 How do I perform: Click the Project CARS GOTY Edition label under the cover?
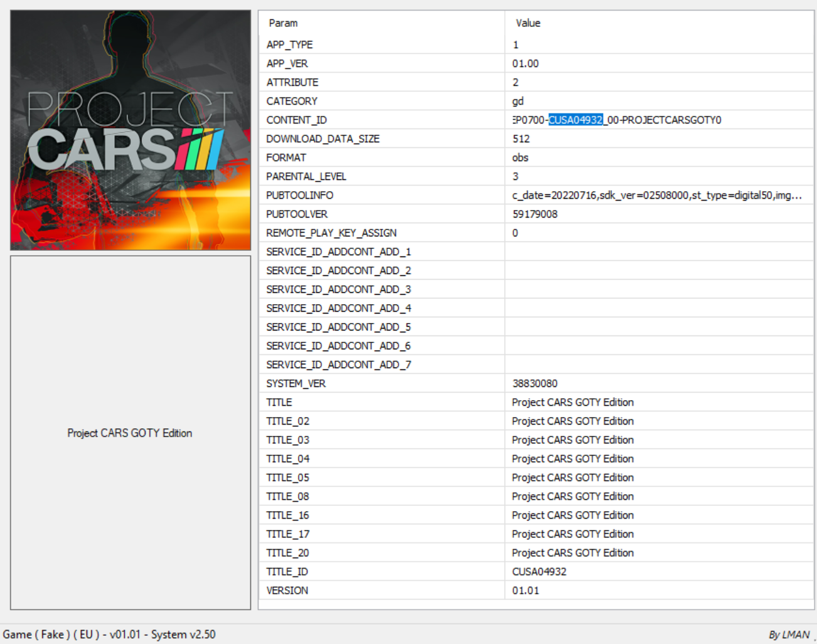pos(130,433)
